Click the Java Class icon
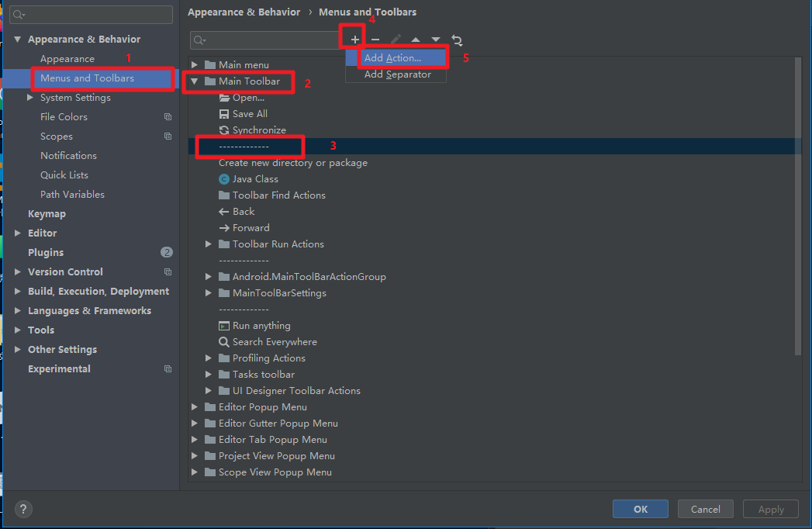The height and width of the screenshot is (529, 812). [x=224, y=179]
